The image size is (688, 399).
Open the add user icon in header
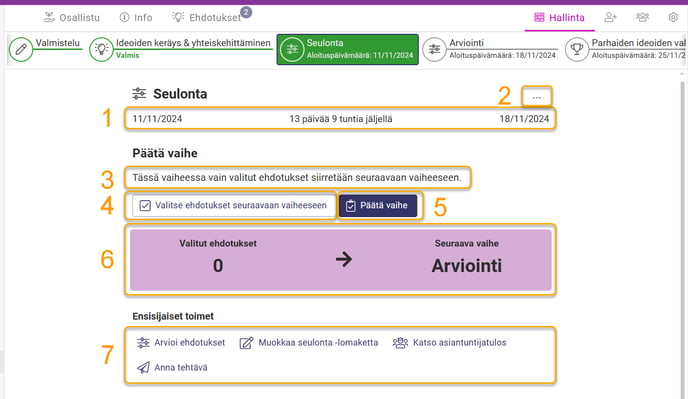pos(610,17)
